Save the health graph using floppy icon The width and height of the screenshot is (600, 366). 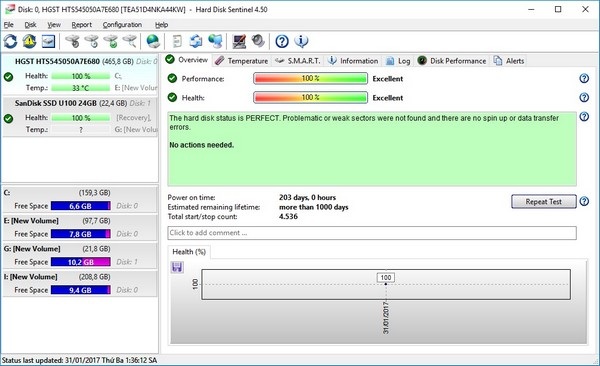[177, 267]
